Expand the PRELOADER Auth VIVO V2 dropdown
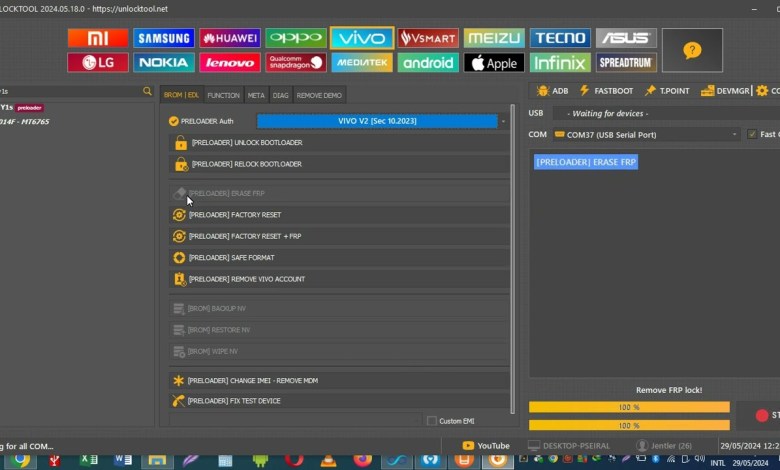The image size is (780, 470). (503, 121)
